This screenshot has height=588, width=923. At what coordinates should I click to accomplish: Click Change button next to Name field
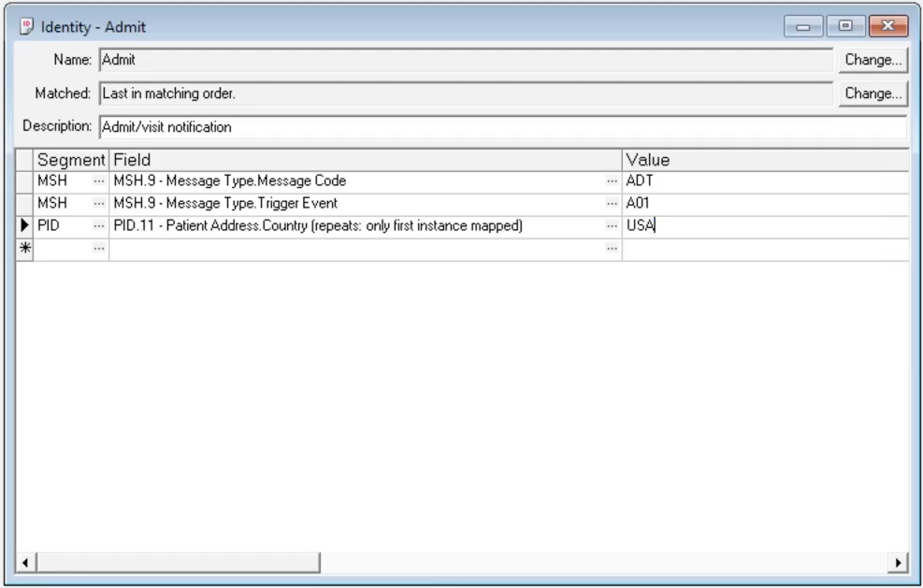(873, 60)
